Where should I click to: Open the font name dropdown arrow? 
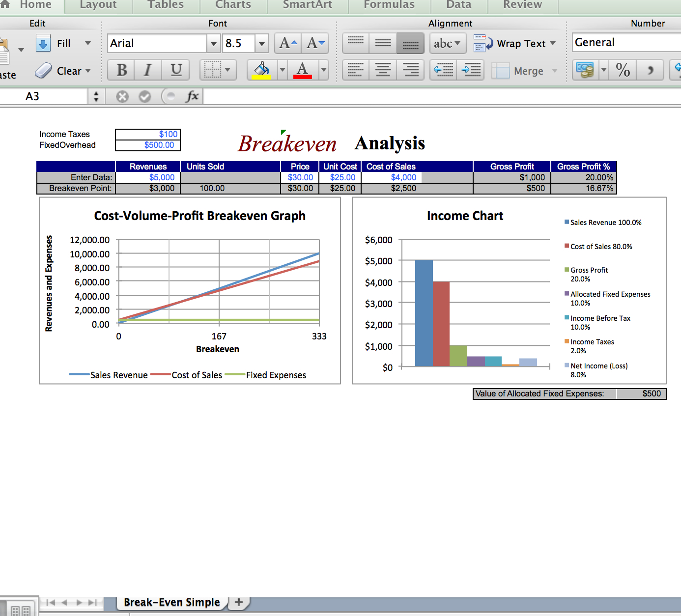pyautogui.click(x=213, y=43)
